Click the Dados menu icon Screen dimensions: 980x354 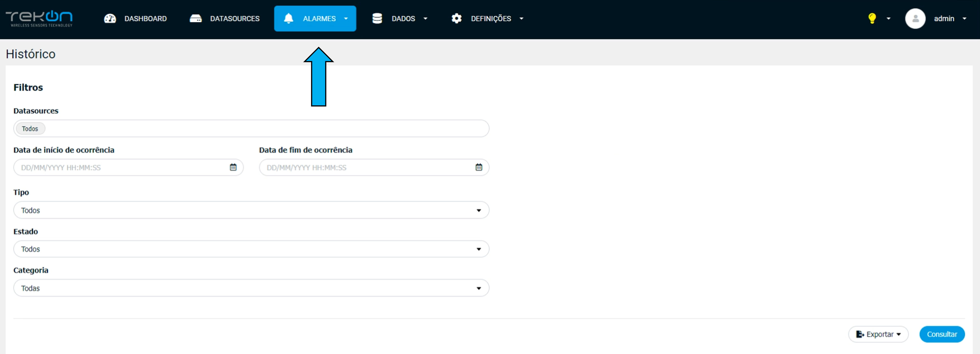(x=376, y=18)
